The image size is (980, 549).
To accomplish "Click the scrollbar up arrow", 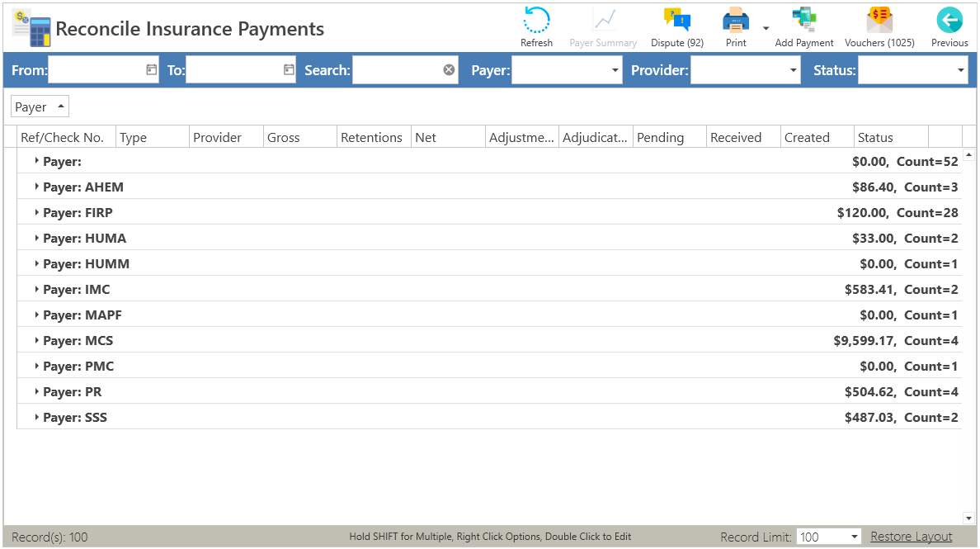I will [x=968, y=154].
